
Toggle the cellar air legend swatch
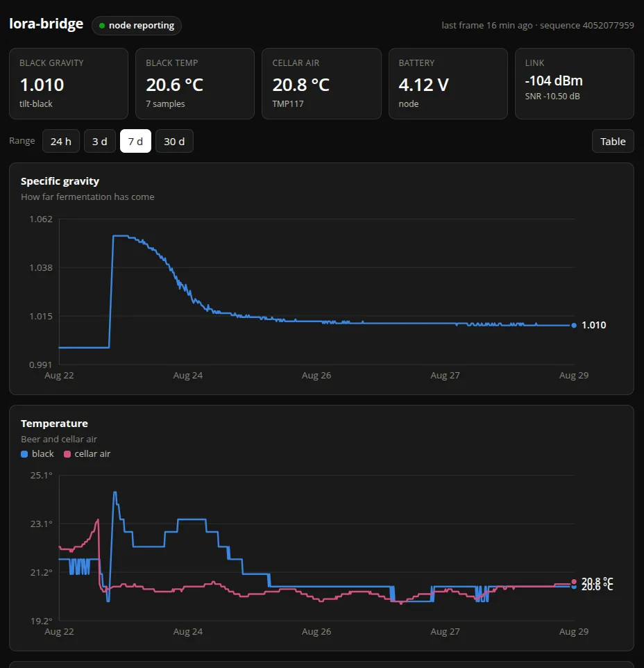point(67,454)
